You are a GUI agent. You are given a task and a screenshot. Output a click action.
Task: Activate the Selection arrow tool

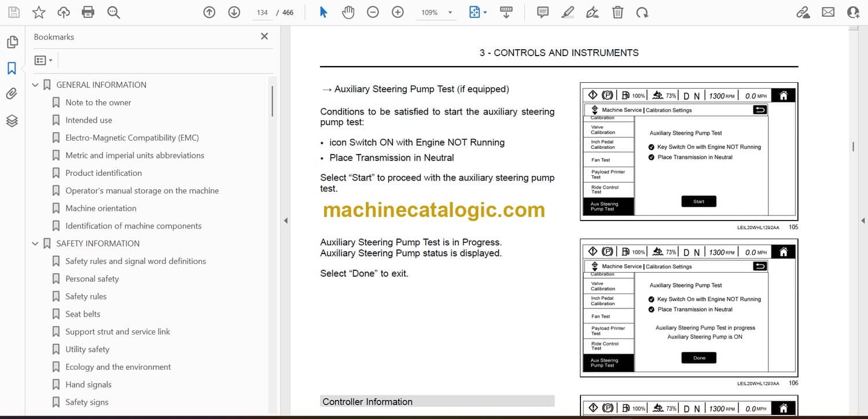point(323,12)
